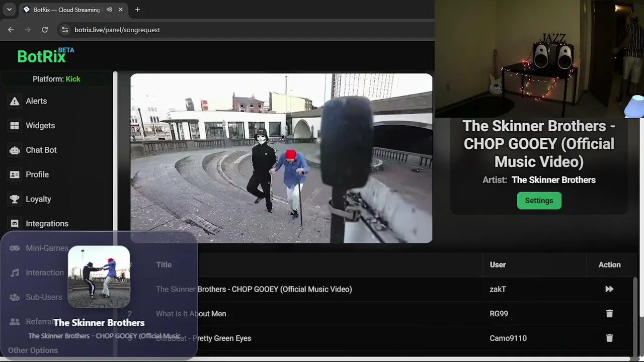Viewport: 644px width, 362px height.
Task: Click the Platform: Kick label
Action: point(56,79)
